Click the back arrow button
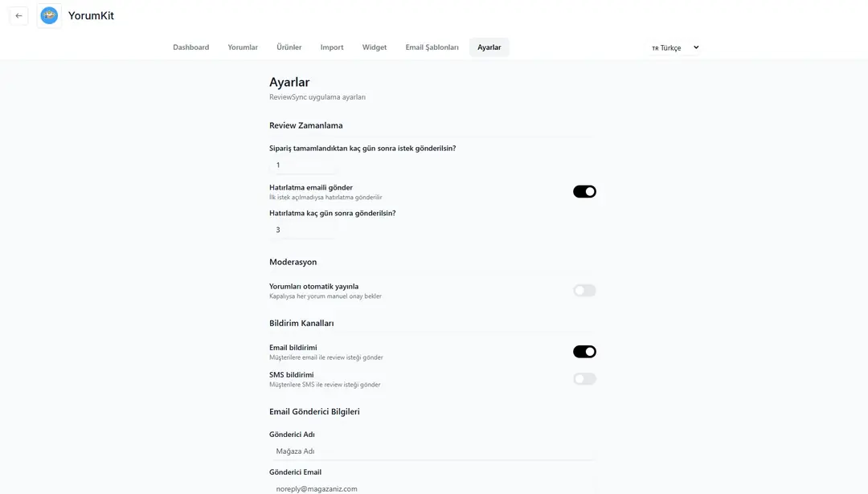Viewport: 868px width, 494px height. coord(18,15)
